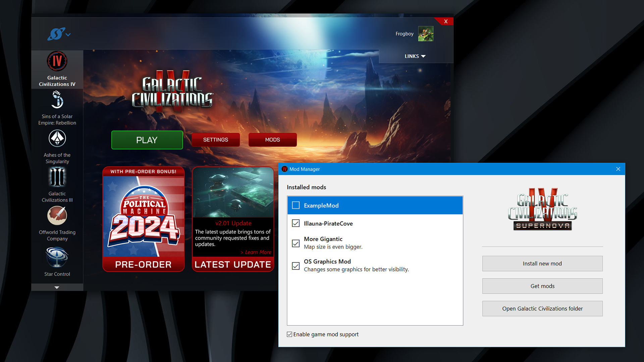
Task: Uncheck the Illauna-PirateCove mod
Action: pos(296,223)
